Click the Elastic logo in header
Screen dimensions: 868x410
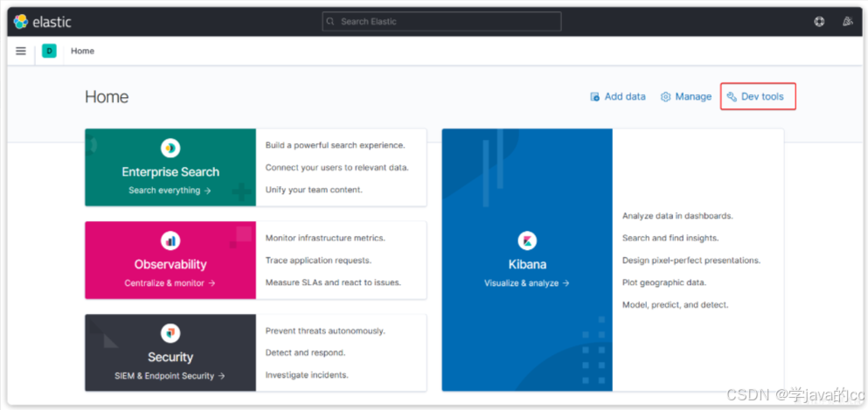43,22
